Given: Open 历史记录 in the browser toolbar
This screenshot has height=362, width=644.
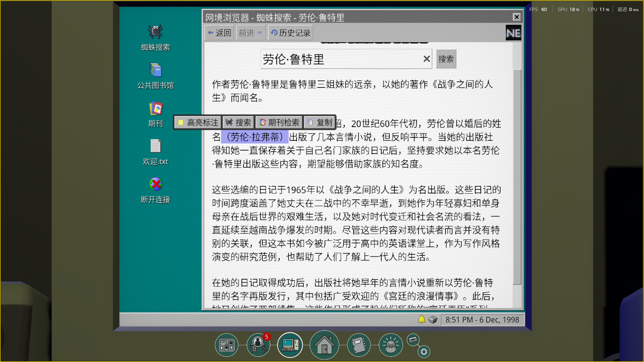Looking at the screenshot, I should click(290, 33).
